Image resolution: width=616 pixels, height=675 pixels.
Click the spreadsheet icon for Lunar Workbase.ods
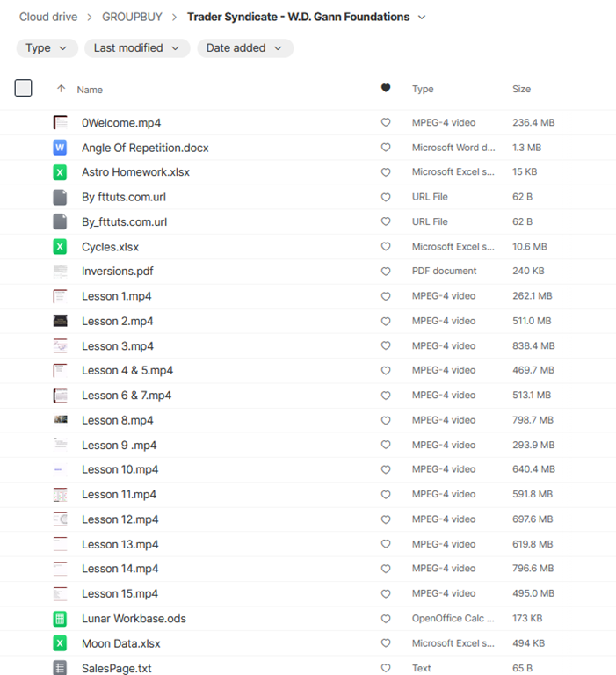(60, 619)
